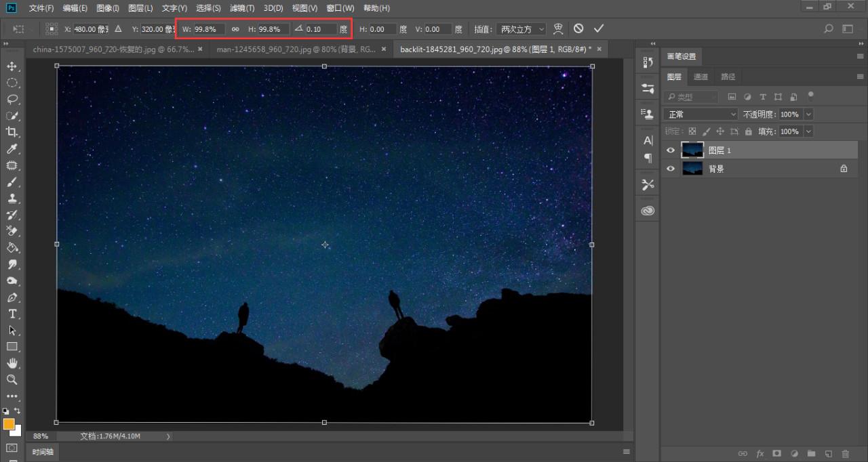Open the Paragraph panel icon
The image size is (868, 462).
click(648, 158)
